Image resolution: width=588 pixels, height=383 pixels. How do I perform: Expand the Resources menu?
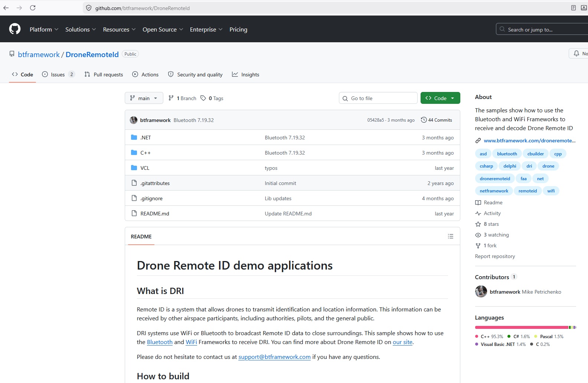tap(119, 29)
